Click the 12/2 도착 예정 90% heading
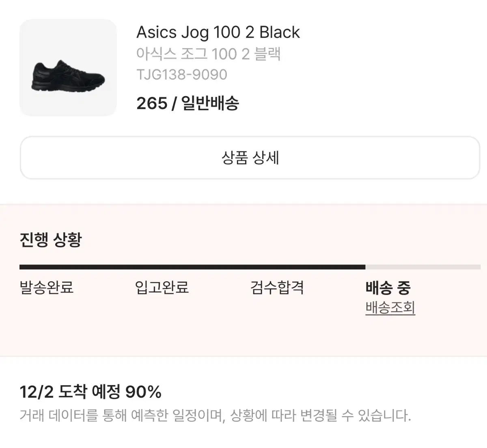The width and height of the screenshot is (487, 448). click(91, 392)
